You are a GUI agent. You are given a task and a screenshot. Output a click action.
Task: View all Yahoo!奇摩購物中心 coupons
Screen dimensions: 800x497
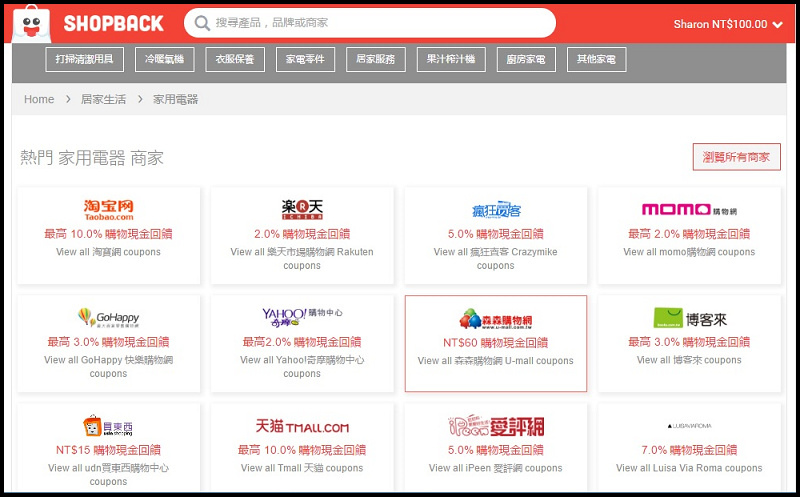tap(302, 367)
